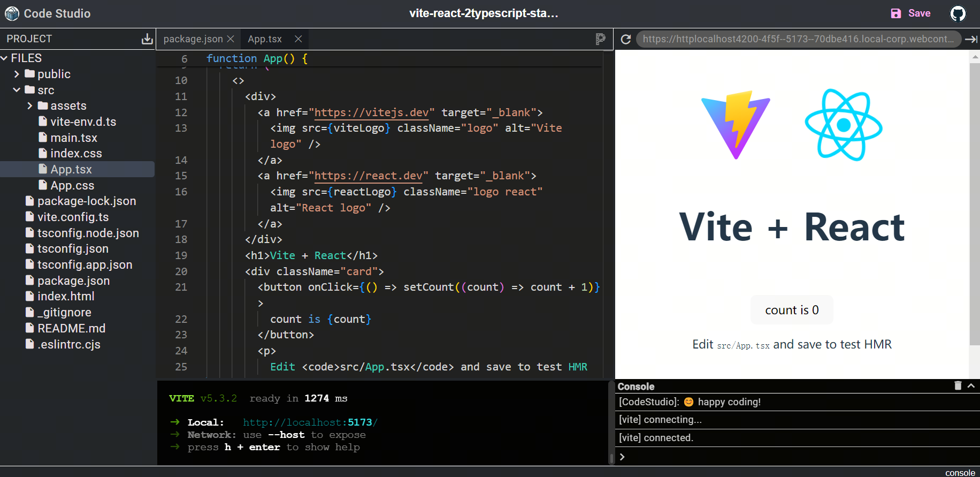Click the folder icon beside public

click(30, 74)
